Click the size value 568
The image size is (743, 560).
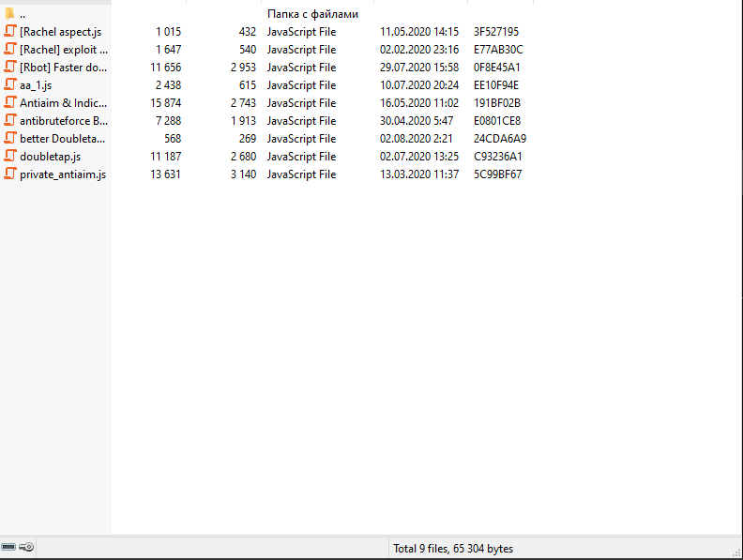pos(173,139)
